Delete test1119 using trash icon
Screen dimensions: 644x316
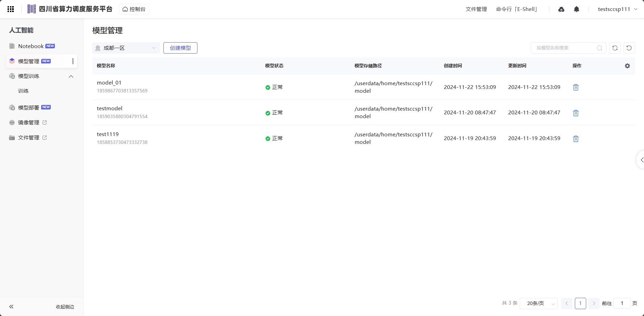pyautogui.click(x=576, y=139)
